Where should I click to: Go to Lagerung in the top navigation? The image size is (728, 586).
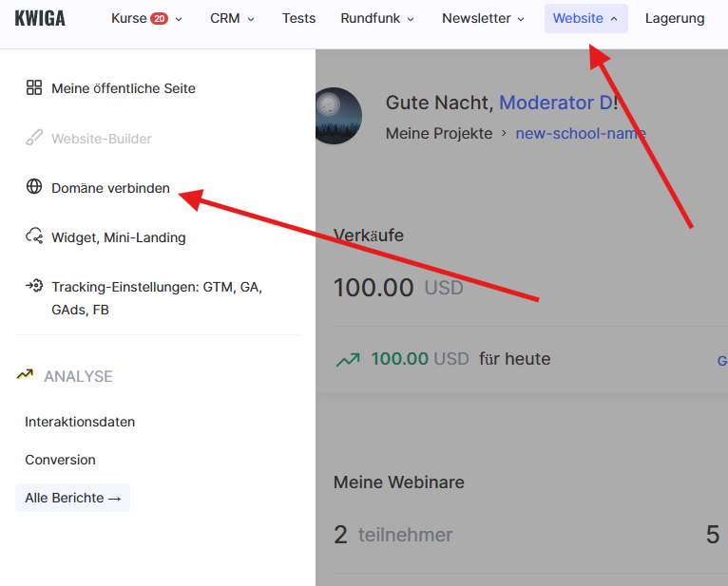point(675,18)
